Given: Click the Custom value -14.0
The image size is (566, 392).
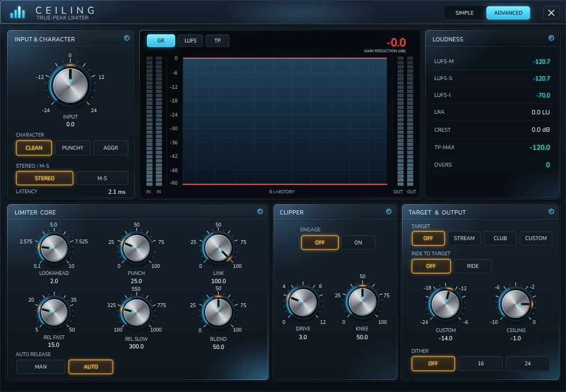Looking at the screenshot, I should click(x=445, y=338).
